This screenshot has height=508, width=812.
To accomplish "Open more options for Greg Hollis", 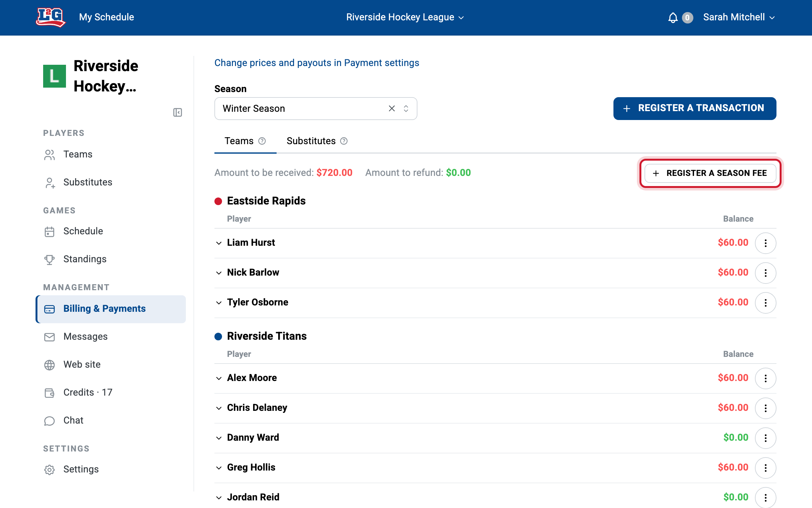I will [765, 468].
